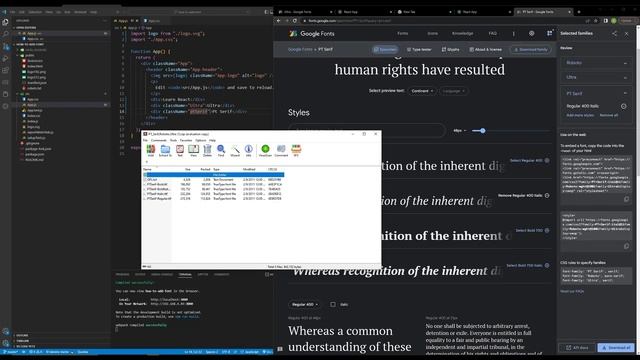
Task: Open VS Code Accounts icon in activity bar
Action: (x=5, y=331)
